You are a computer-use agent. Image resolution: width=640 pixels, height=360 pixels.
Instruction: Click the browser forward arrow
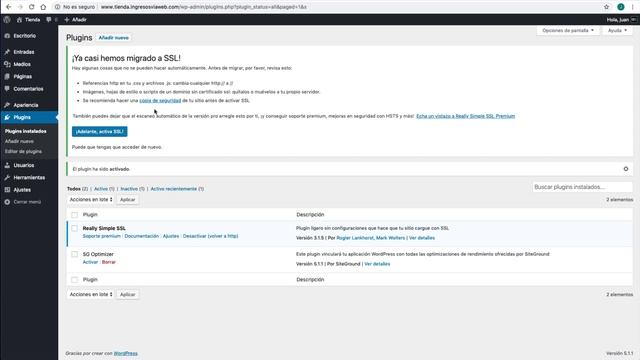click(20, 7)
